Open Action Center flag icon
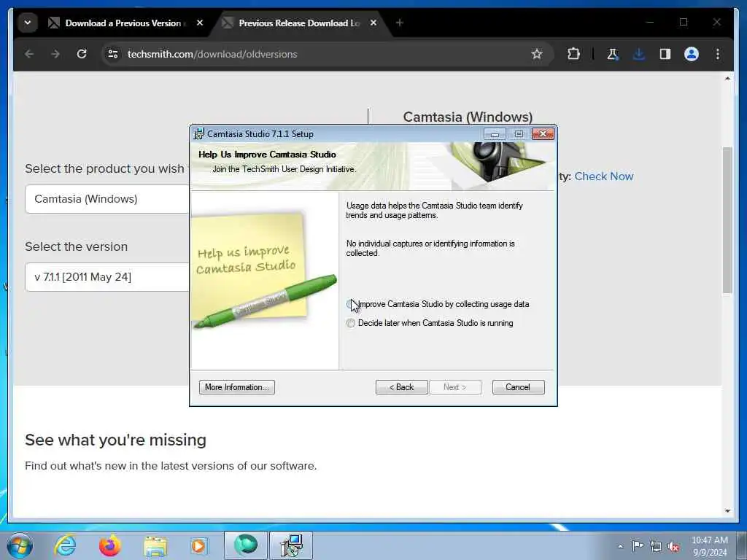This screenshot has width=747, height=560. tap(638, 545)
